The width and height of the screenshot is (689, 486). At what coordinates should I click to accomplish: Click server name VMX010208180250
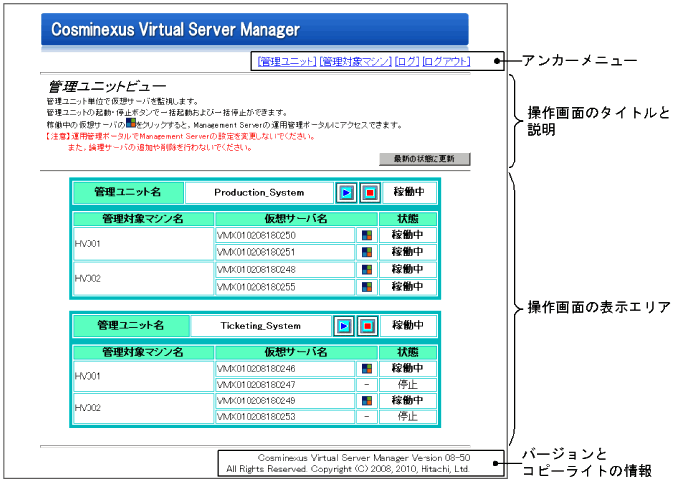tap(256, 236)
